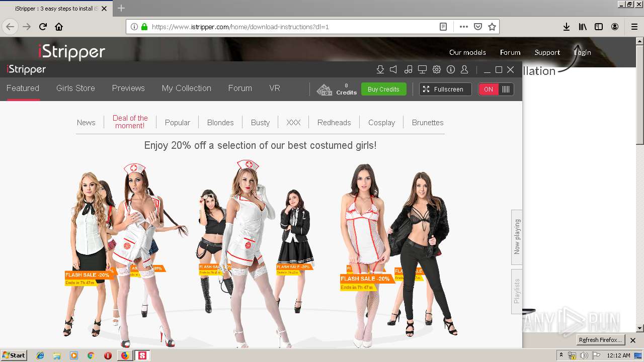
Task: Open Firefox library icon
Action: coord(583,27)
